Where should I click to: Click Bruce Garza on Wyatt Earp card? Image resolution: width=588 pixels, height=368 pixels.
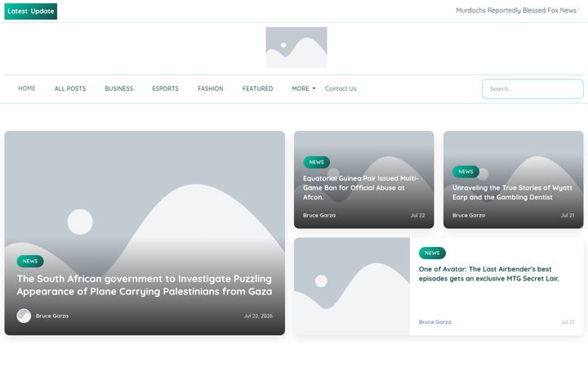469,215
